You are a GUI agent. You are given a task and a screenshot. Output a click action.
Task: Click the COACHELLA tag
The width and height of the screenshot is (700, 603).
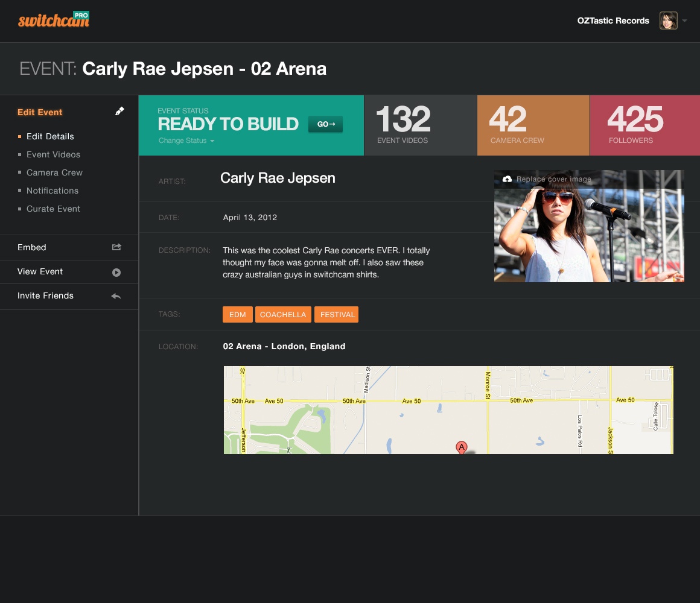(283, 315)
